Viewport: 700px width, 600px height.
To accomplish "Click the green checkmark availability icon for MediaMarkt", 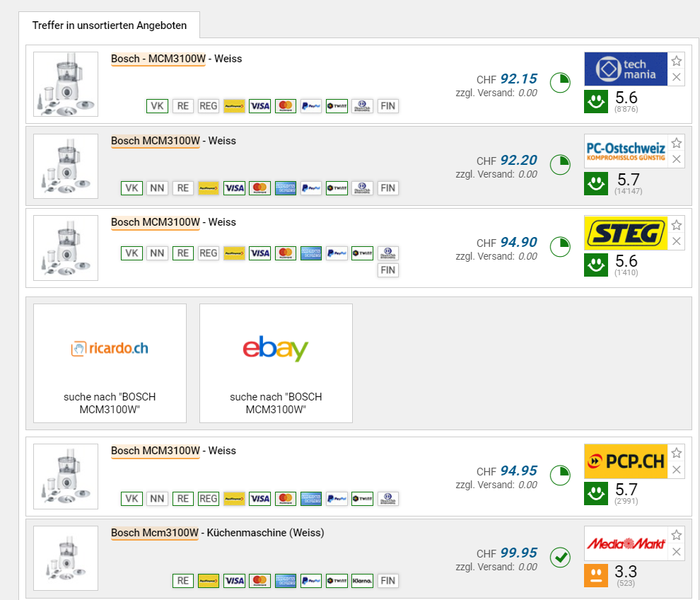I will (560, 557).
